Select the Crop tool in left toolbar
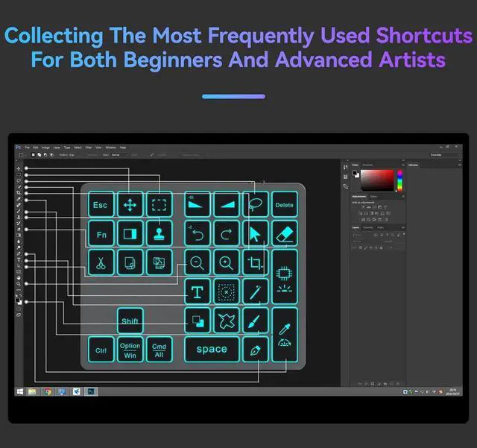The width and height of the screenshot is (477, 448). 19,192
